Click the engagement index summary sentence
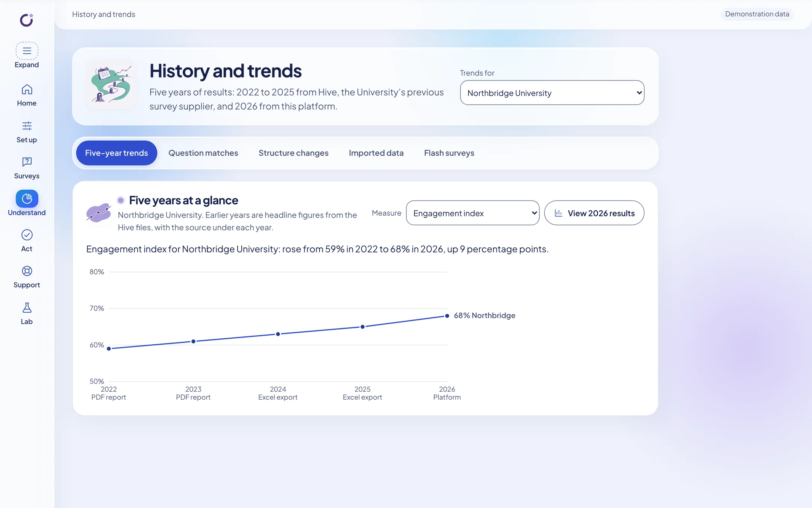The image size is (812, 508). (317, 249)
